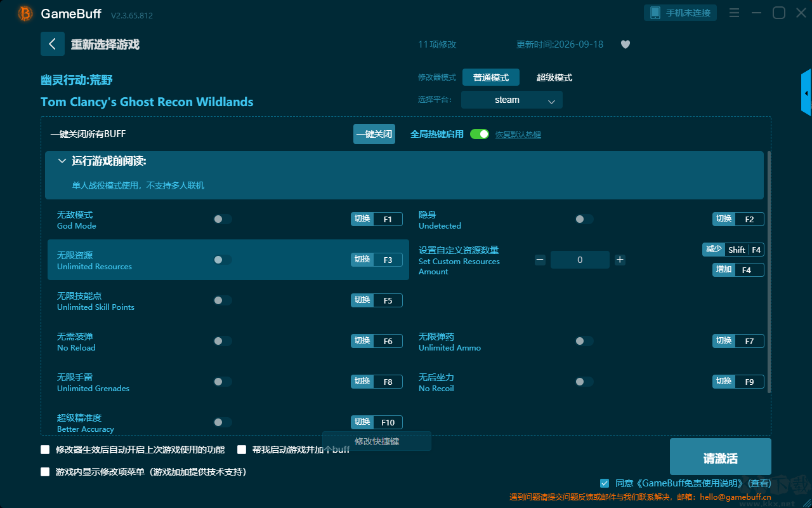The image size is (812, 508).
Task: Click the custom resources amount field
Action: [x=580, y=260]
